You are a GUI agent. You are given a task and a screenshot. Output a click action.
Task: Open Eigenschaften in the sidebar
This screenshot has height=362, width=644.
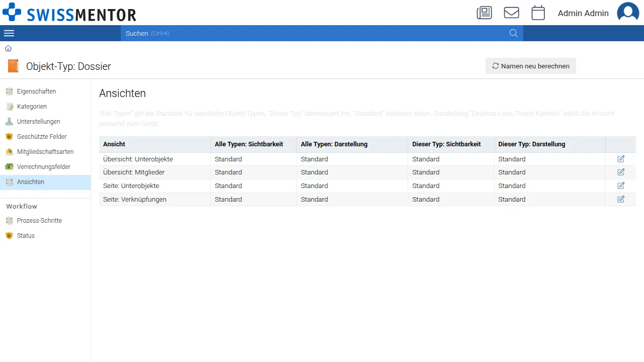click(x=45, y=92)
